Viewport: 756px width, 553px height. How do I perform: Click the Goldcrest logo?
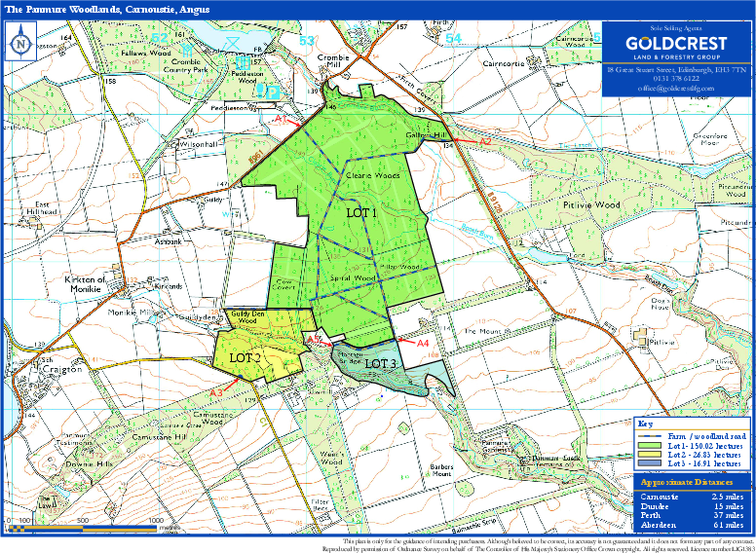click(x=676, y=47)
